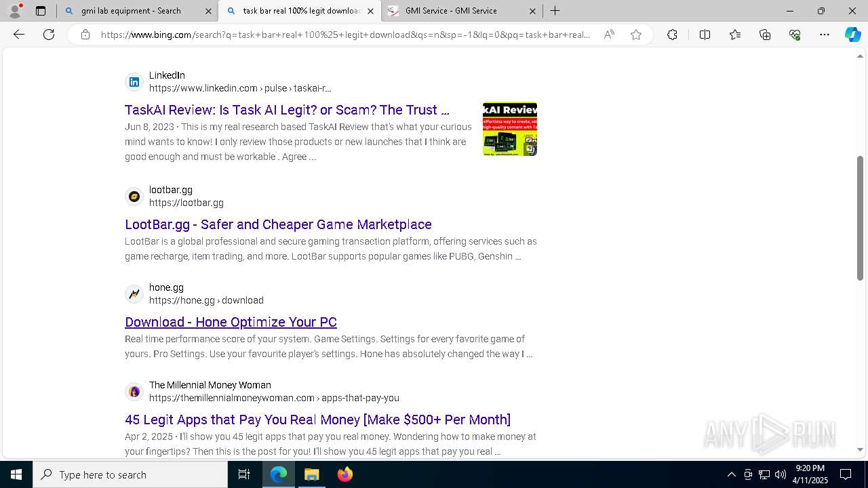Viewport: 868px width, 488px height.
Task: Open Extensions puzzle icon
Action: [672, 35]
